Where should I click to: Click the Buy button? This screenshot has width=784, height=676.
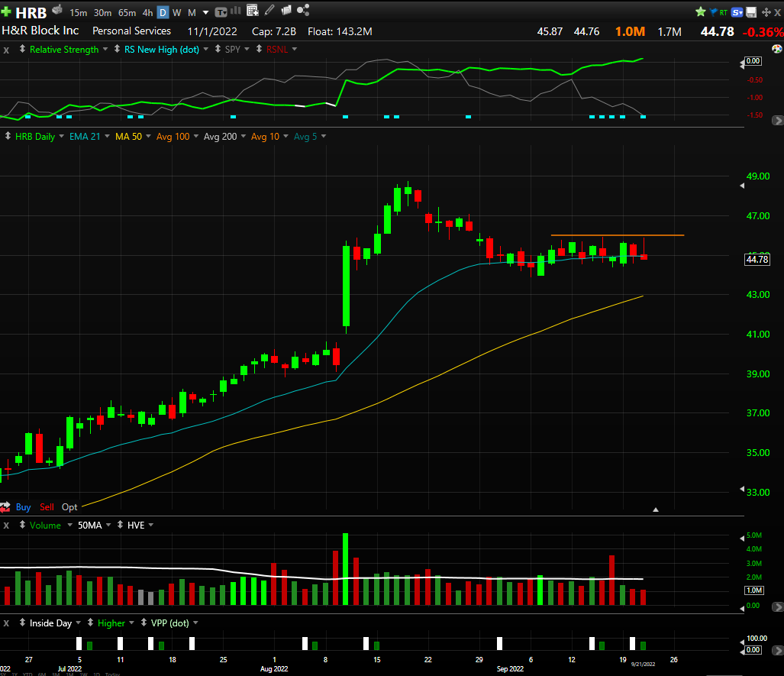coord(23,507)
